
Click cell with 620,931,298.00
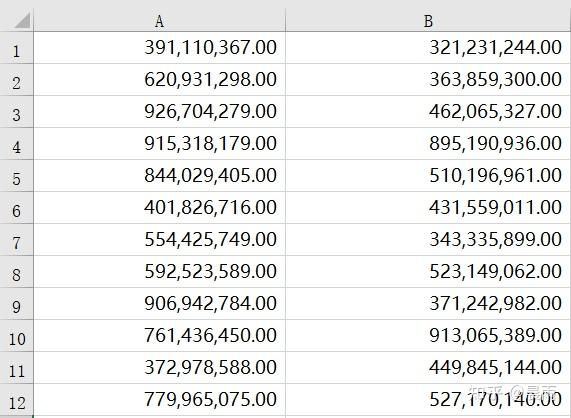(x=160, y=80)
